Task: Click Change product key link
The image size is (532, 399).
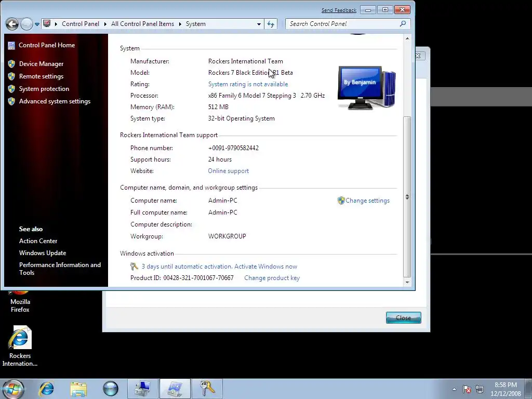Action: (272, 278)
